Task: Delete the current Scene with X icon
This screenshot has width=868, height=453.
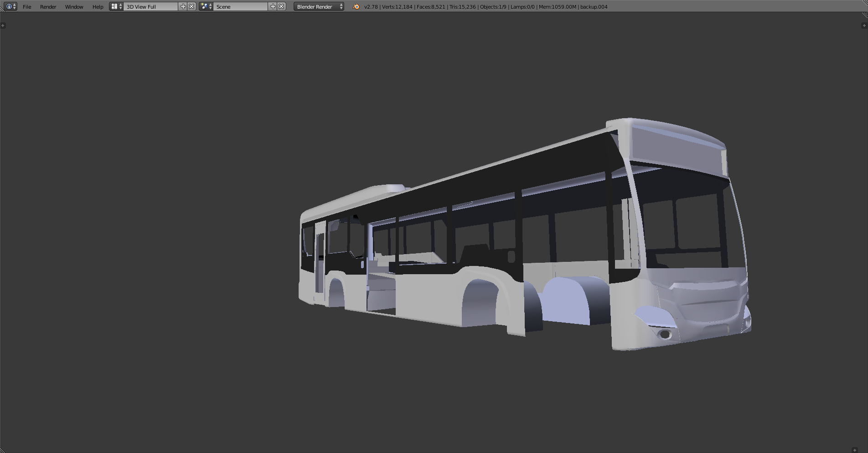Action: pyautogui.click(x=282, y=6)
